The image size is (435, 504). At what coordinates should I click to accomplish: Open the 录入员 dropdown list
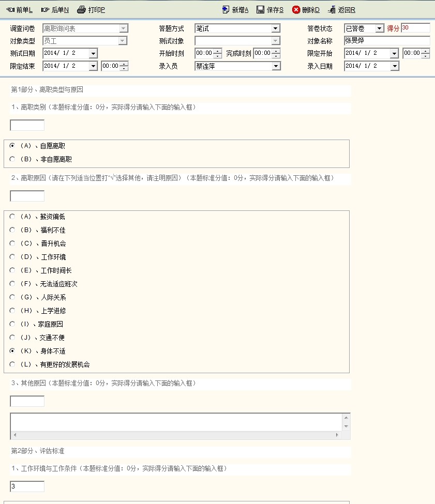coord(276,66)
